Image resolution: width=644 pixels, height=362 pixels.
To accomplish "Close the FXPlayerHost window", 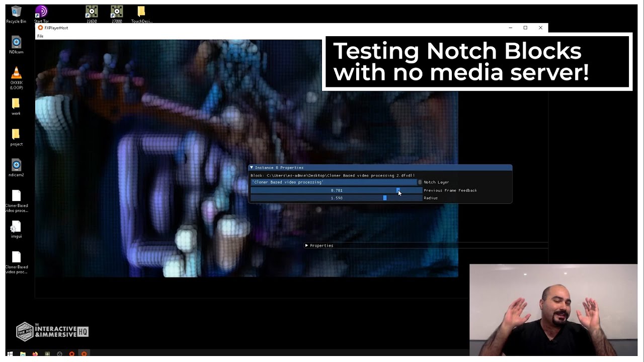I will pyautogui.click(x=540, y=28).
